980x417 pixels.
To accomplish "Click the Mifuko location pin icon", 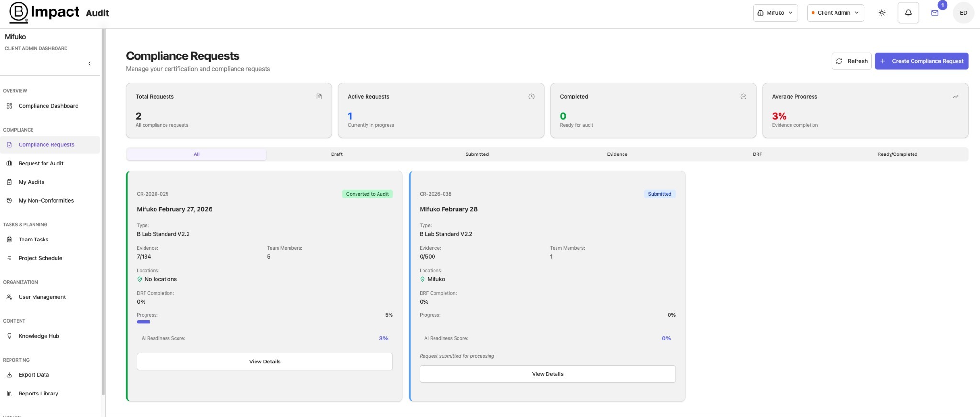I will (x=423, y=279).
